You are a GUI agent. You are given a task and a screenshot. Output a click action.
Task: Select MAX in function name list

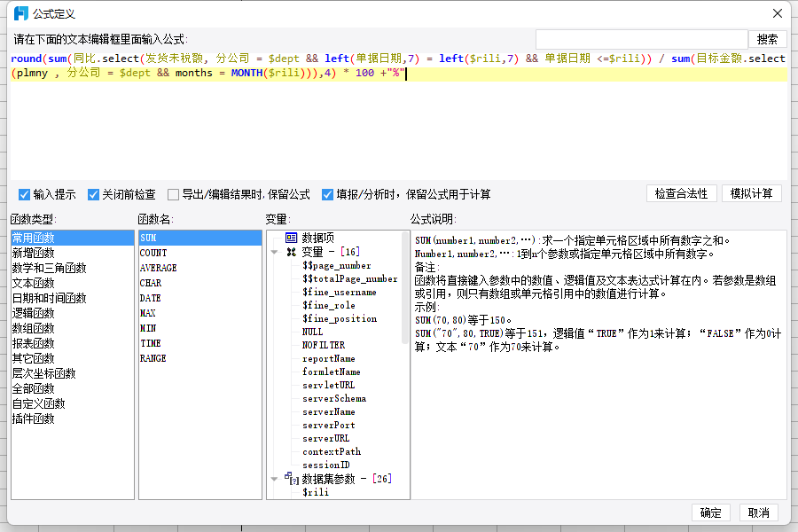click(x=200, y=313)
